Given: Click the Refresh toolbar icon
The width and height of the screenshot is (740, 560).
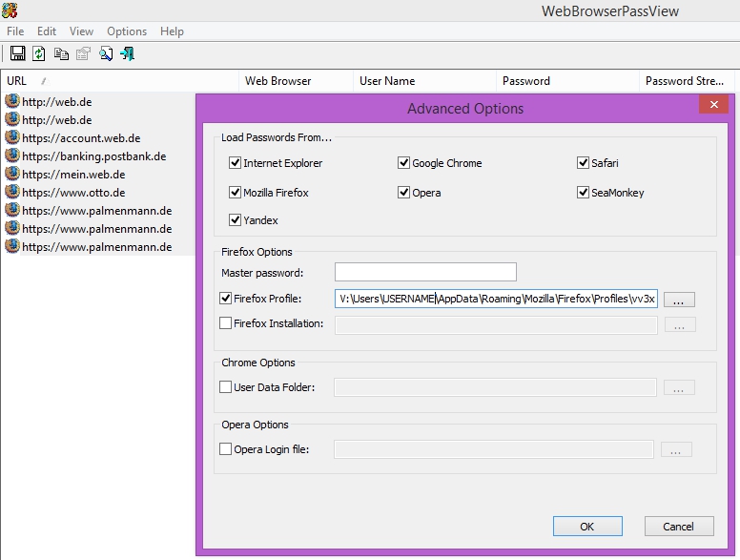Looking at the screenshot, I should [39, 54].
